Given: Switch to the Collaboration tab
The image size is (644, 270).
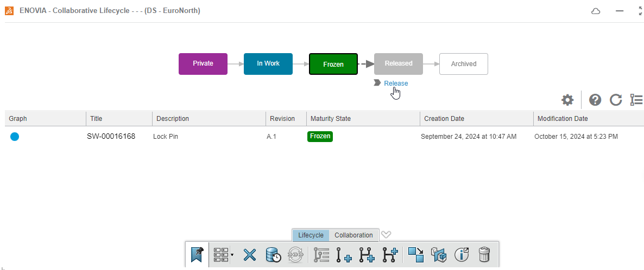Looking at the screenshot, I should tap(353, 235).
